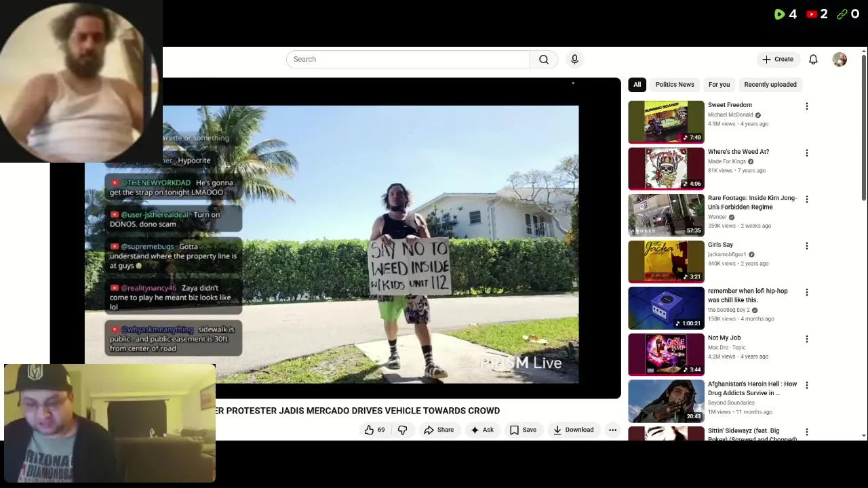The width and height of the screenshot is (868, 488).
Task: Activate voice search microphone icon
Action: click(x=574, y=60)
